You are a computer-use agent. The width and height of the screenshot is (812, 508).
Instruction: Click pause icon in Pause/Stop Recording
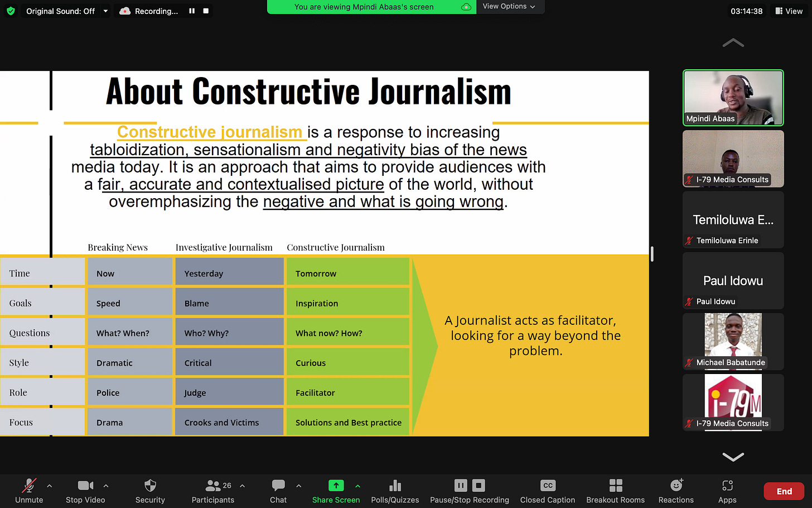tap(461, 485)
